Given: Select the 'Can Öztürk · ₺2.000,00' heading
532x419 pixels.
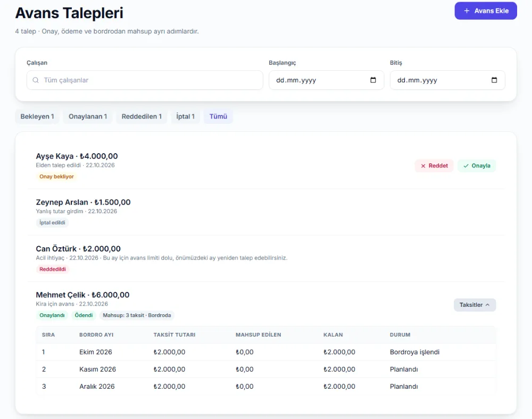Looking at the screenshot, I should tap(78, 249).
